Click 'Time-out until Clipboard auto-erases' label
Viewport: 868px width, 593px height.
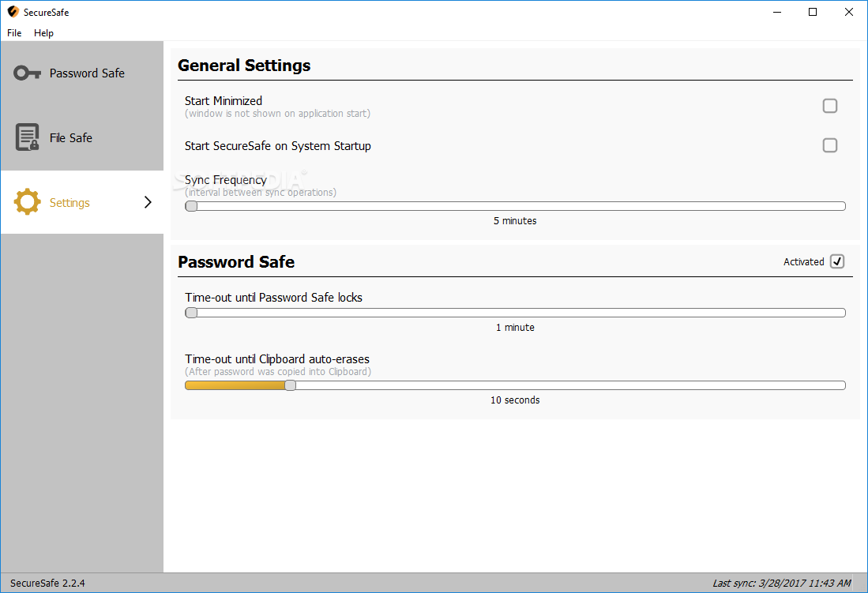click(x=276, y=358)
